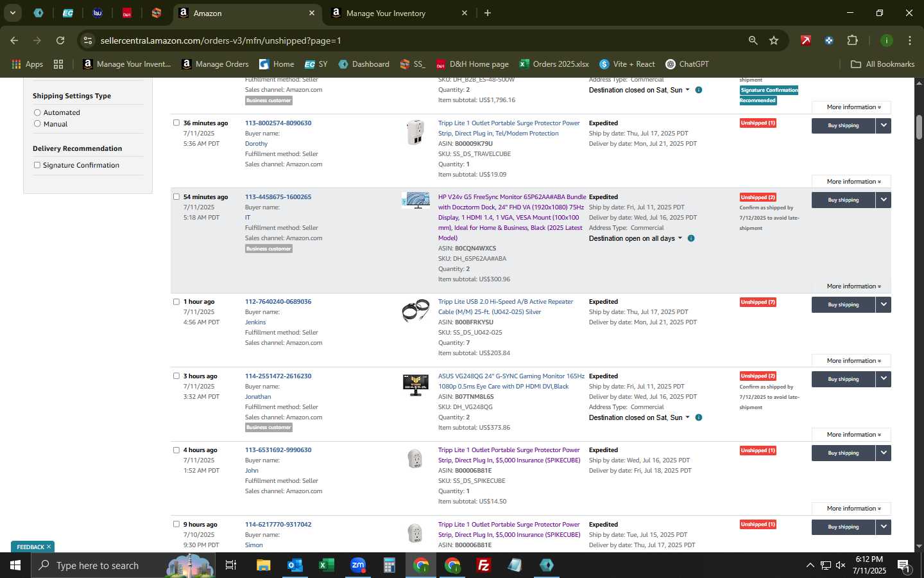Open Outlook from the taskbar
924x578 pixels.
tap(295, 565)
